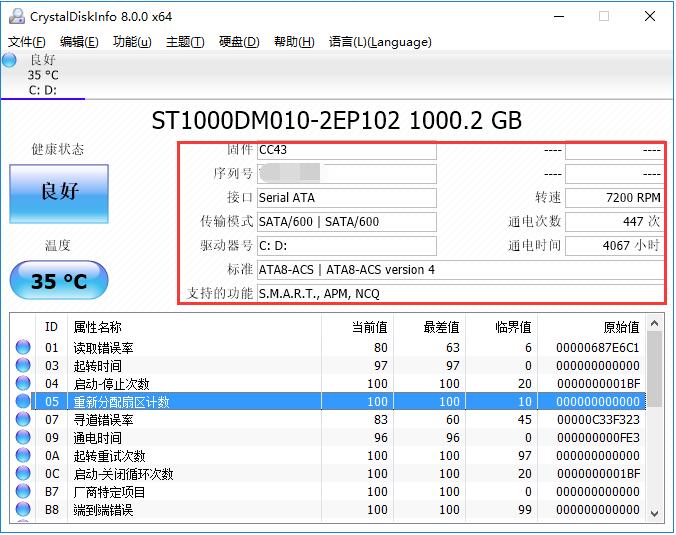Image resolution: width=676 pixels, height=535 pixels.
Task: Click the CrystalDiskInfo title bar app icon
Action: [14, 16]
